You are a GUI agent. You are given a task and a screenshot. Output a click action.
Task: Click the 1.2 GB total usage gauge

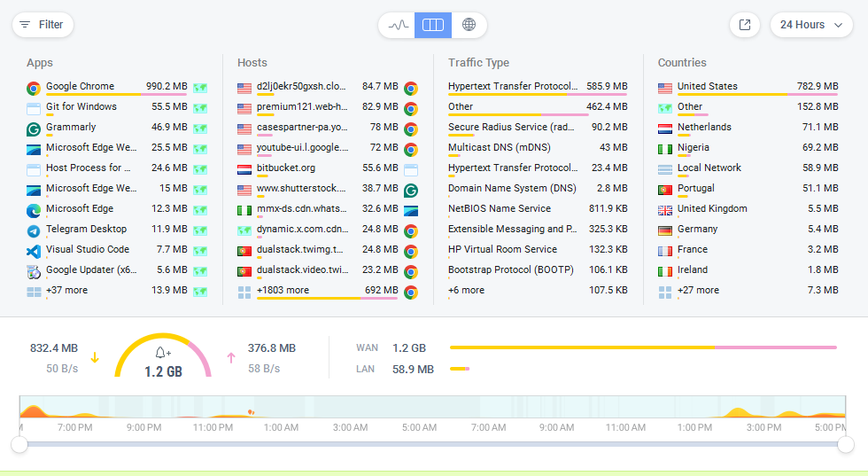click(x=163, y=355)
